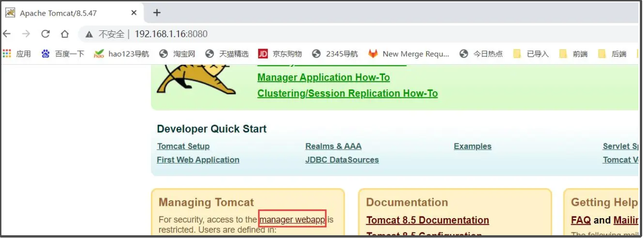Open the 前端 bookmark folder

pos(573,54)
